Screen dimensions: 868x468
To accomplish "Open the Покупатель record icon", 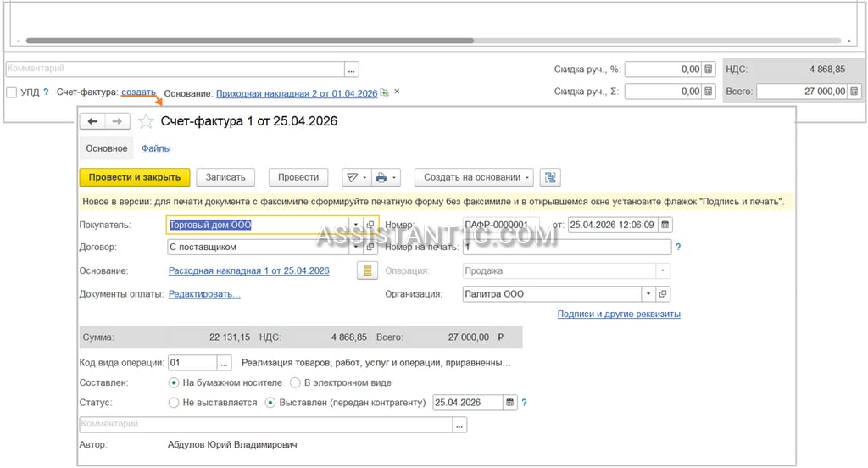I will [x=370, y=225].
